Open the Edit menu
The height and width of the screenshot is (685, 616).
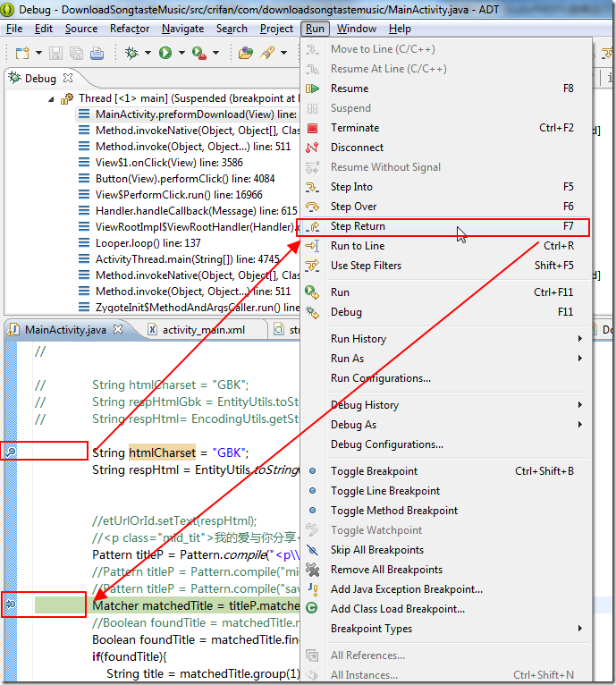(x=44, y=29)
